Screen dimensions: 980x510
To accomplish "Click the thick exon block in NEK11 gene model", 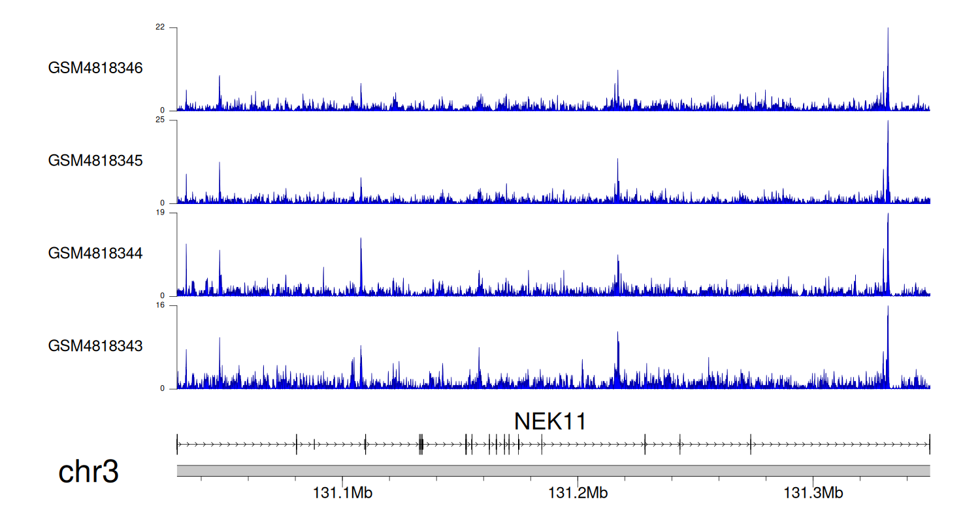I will [421, 445].
